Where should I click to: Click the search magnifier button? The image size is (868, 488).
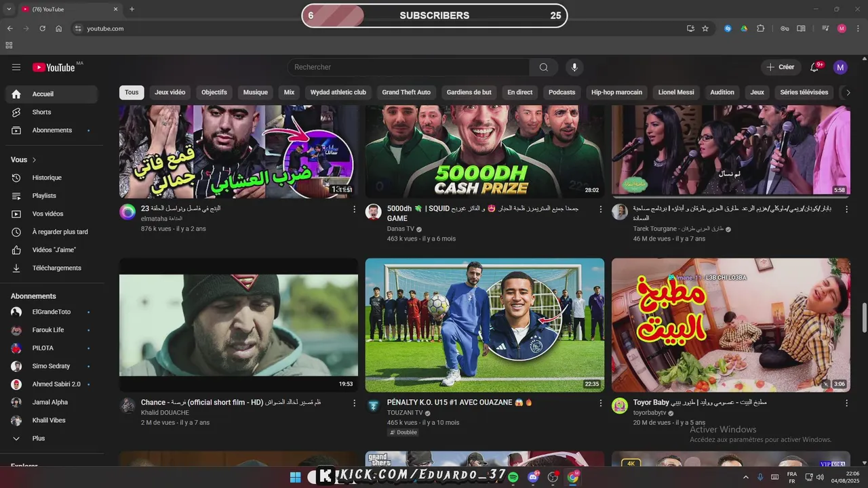click(x=544, y=67)
